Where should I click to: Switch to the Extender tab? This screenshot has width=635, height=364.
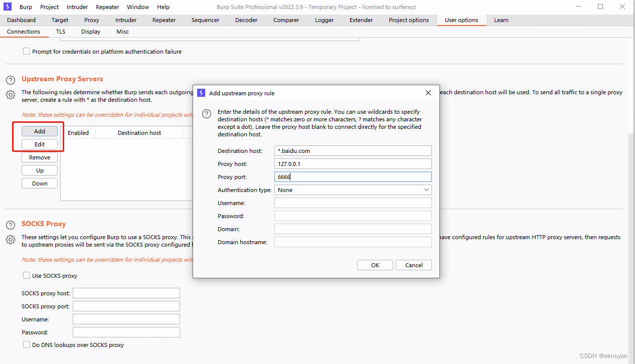tap(361, 20)
